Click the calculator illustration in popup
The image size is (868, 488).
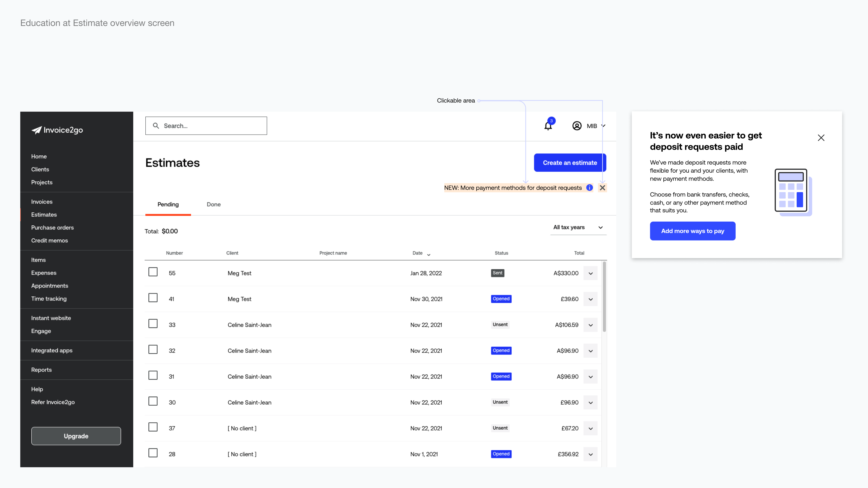793,192
